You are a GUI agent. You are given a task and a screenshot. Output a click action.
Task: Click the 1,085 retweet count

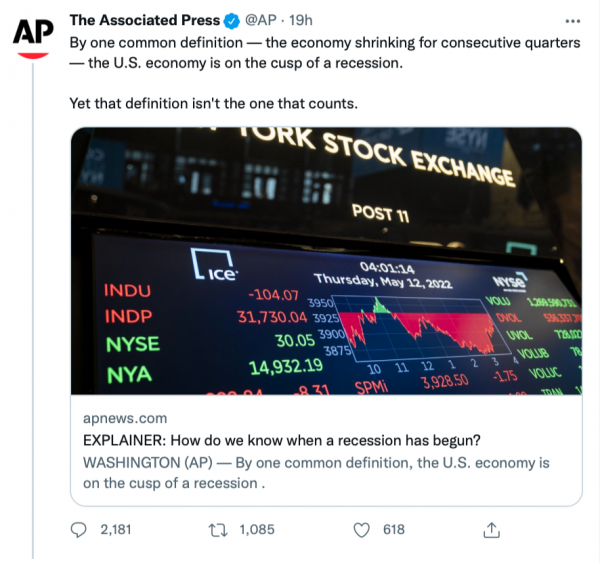tap(258, 530)
